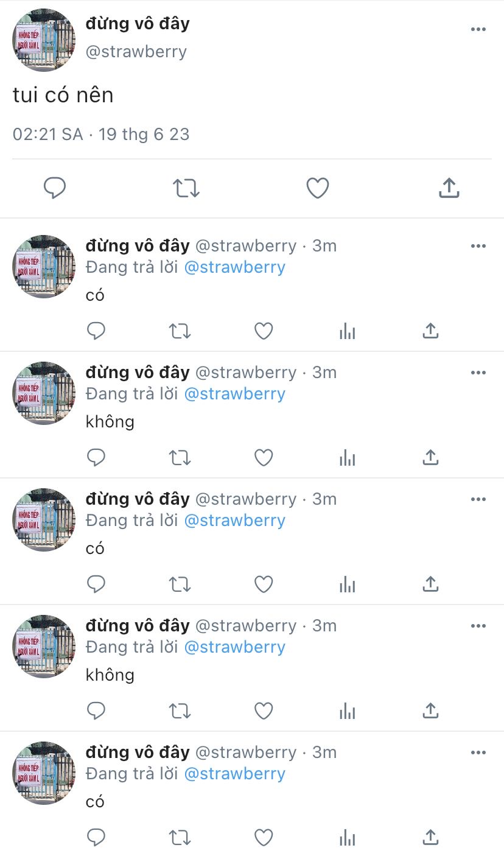View analytics of the second "không" reply
The image size is (504, 856).
pos(347,712)
